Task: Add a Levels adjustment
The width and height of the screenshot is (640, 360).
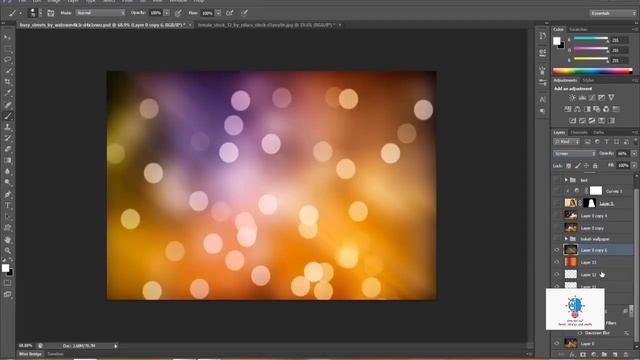Action: (x=582, y=98)
